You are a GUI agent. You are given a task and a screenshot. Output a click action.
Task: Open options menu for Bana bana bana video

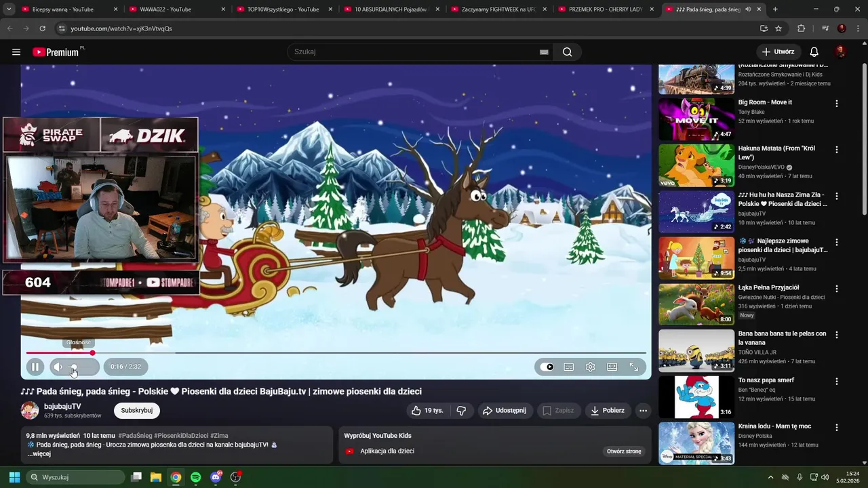pyautogui.click(x=837, y=335)
